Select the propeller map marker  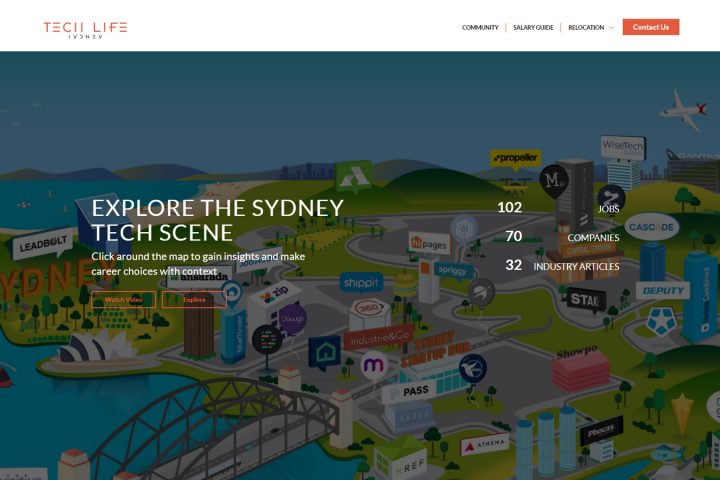coord(515,159)
